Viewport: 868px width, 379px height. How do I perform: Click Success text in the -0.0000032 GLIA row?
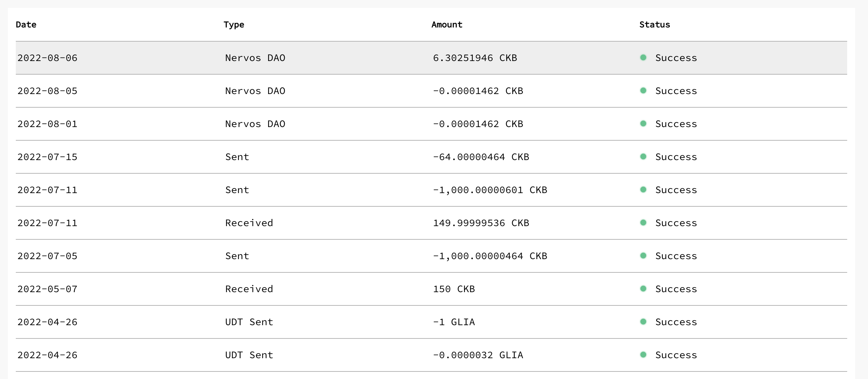point(676,355)
